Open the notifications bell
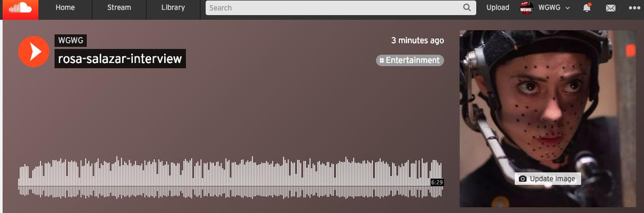The height and width of the screenshot is (213, 644). (x=587, y=8)
